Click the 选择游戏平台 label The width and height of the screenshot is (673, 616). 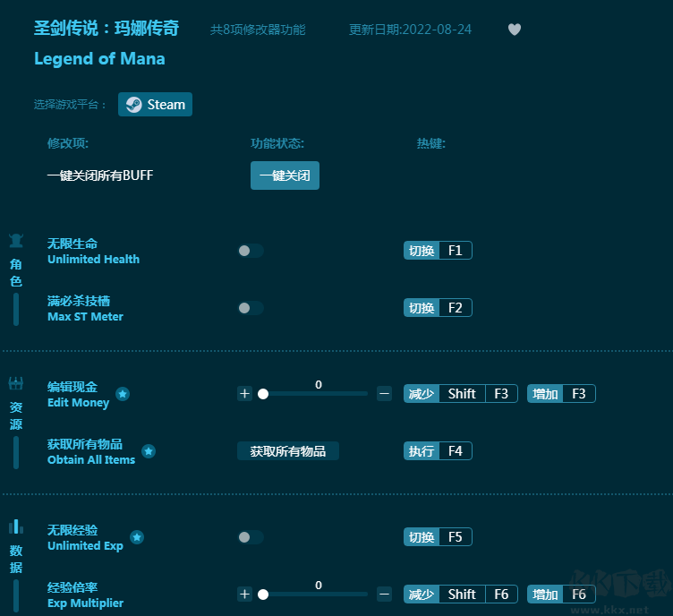70,105
